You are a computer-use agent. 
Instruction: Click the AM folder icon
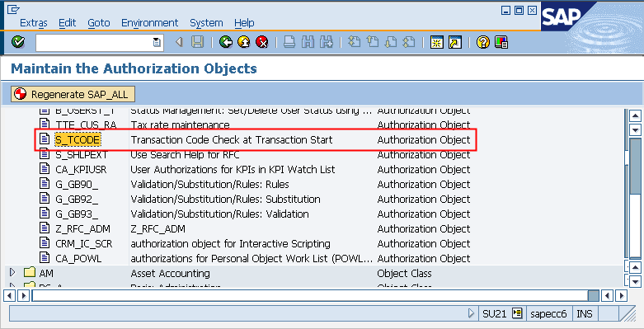pyautogui.click(x=30, y=273)
